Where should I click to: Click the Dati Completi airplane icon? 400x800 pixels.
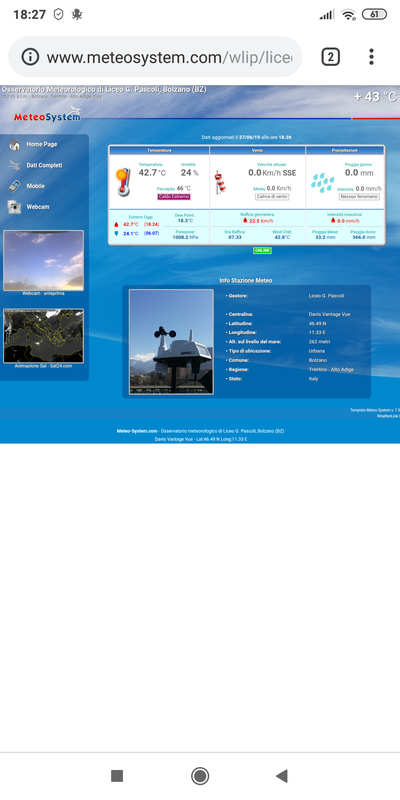tap(15, 165)
